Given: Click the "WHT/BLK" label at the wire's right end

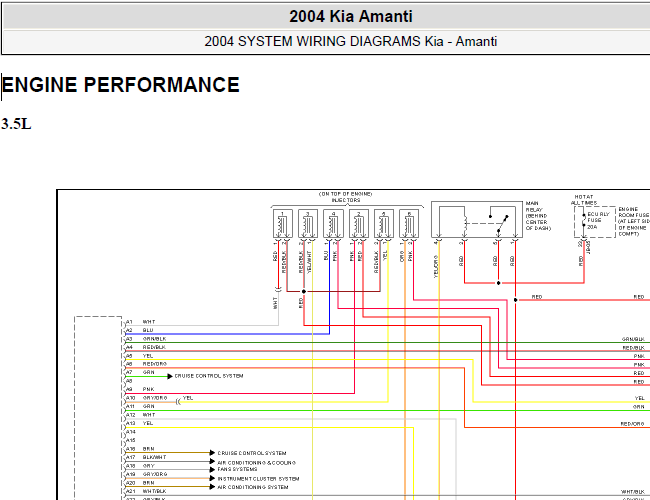Looking at the screenshot, I should (x=633, y=491).
